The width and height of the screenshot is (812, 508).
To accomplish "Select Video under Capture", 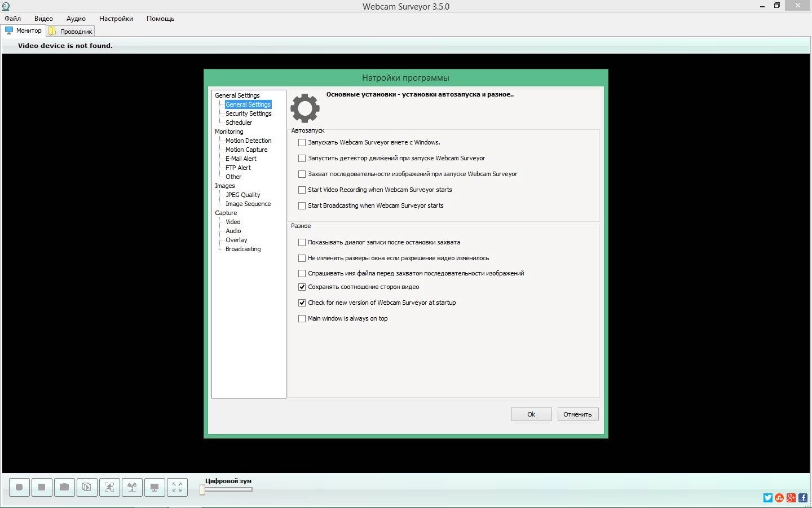I will 233,222.
